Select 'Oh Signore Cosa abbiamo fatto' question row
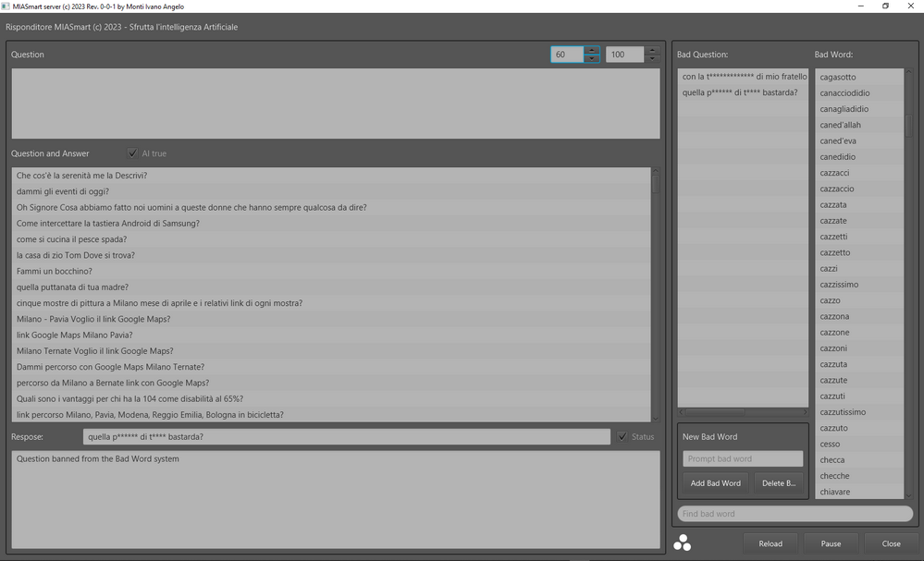The image size is (924, 561). coord(331,207)
